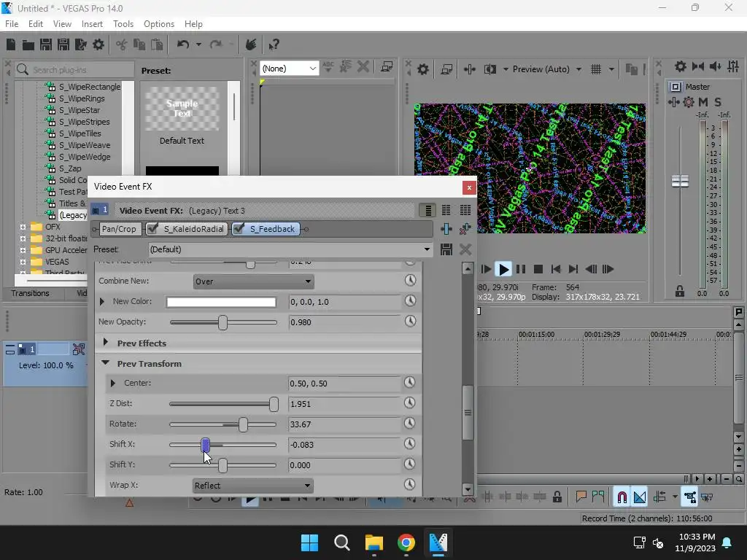Screen dimensions: 747x560
Task: Open the Preview (Auto) quality dropdown
Action: pyautogui.click(x=546, y=69)
